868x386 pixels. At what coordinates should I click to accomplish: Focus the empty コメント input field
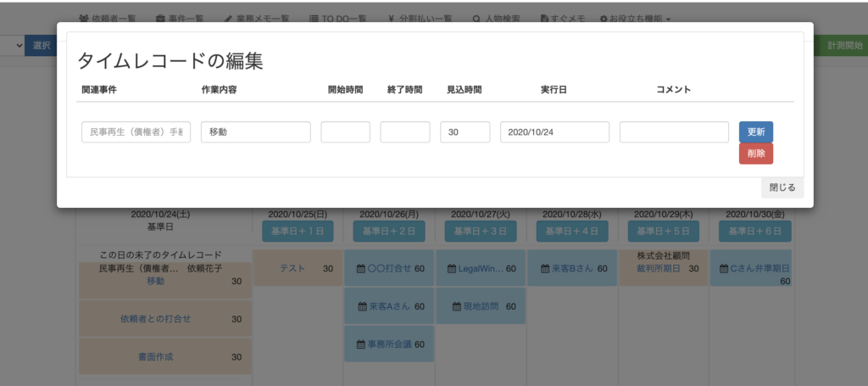pyautogui.click(x=674, y=132)
